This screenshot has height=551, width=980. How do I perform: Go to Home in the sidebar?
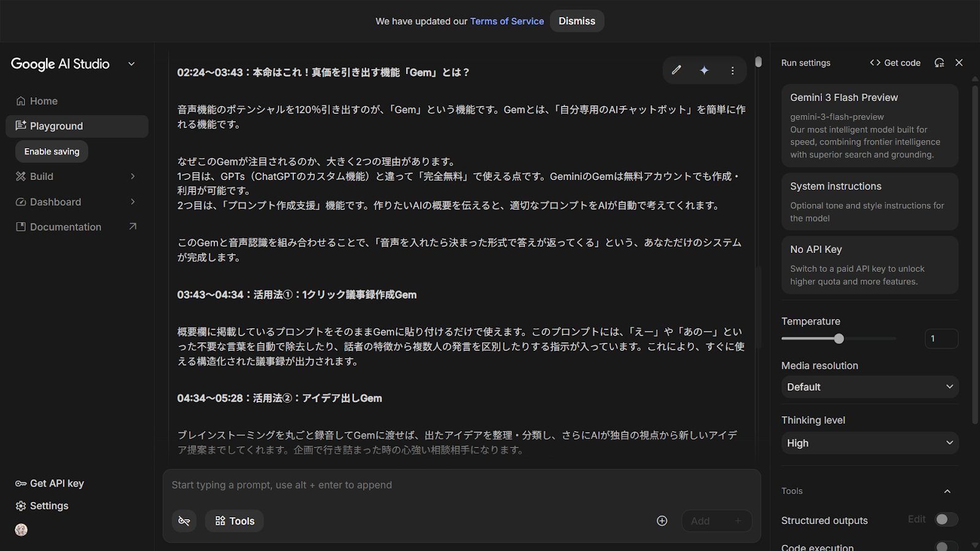click(x=43, y=101)
